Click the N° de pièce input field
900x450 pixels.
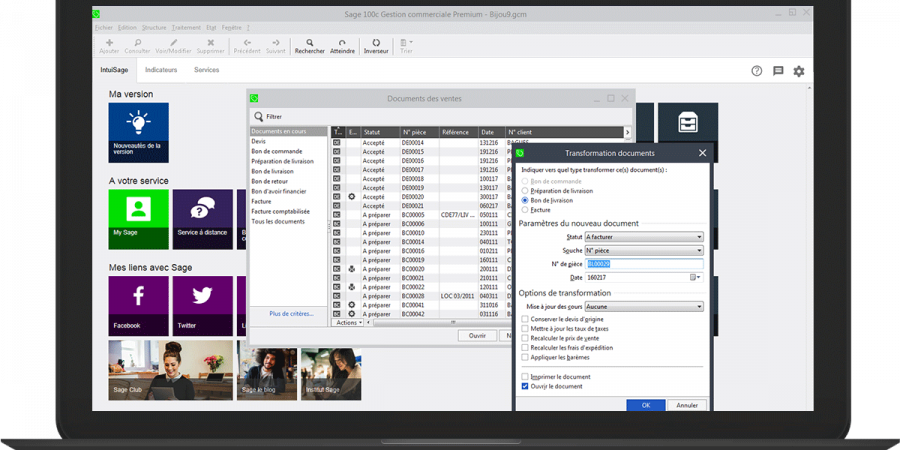pos(644,264)
